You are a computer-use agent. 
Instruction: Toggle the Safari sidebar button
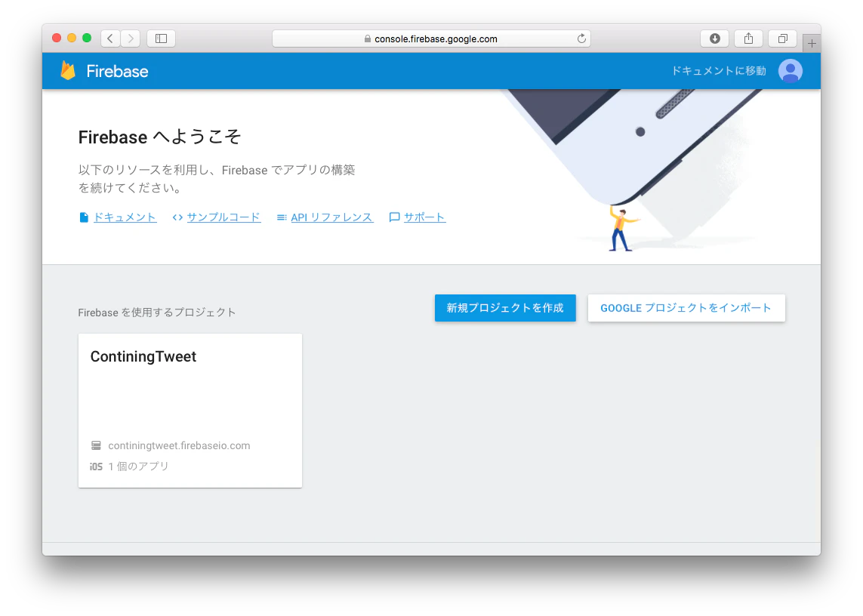pyautogui.click(x=162, y=38)
